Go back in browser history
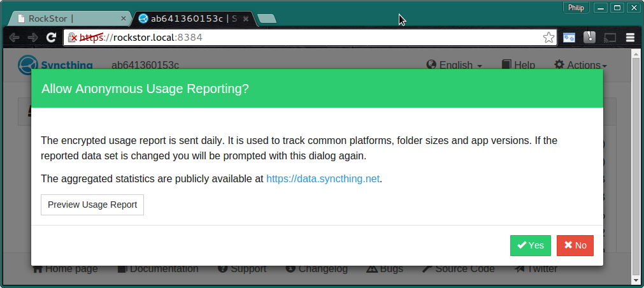This screenshot has height=288, width=644. pyautogui.click(x=14, y=38)
